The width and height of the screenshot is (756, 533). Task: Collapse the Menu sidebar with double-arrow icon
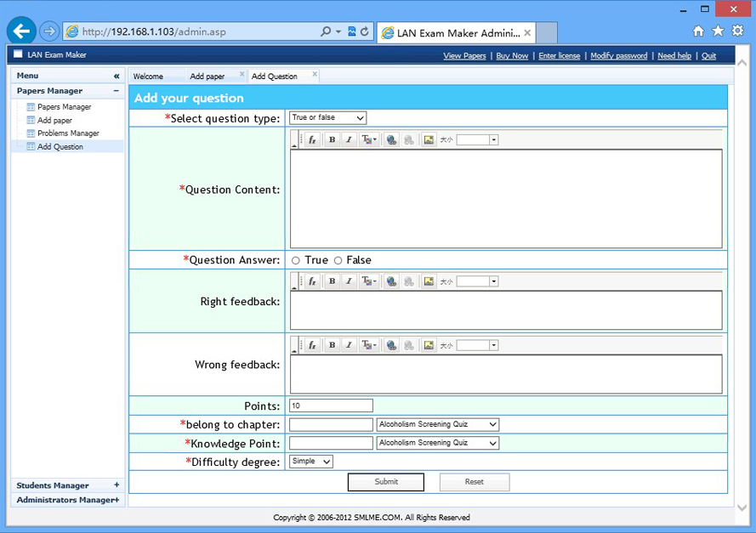click(117, 77)
